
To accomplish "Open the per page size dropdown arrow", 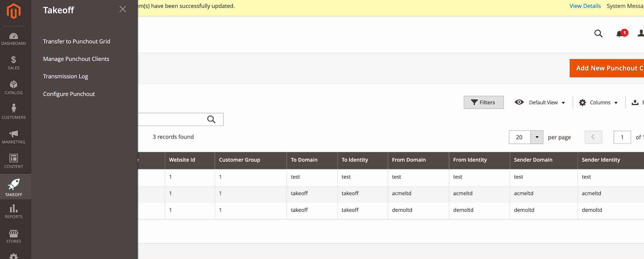I will click(537, 137).
